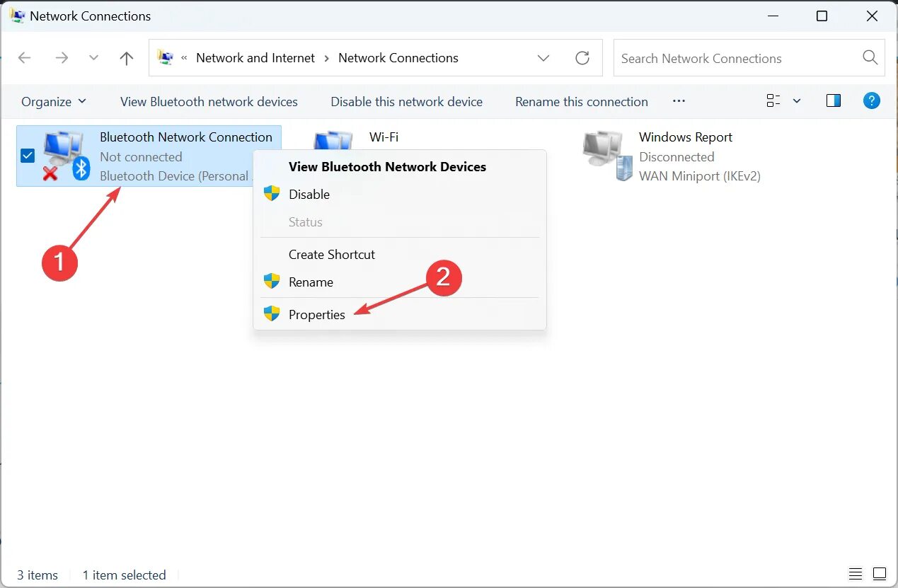Choose View Bluetooth network devices in toolbar
Image resolution: width=898 pixels, height=588 pixels.
pyautogui.click(x=209, y=102)
